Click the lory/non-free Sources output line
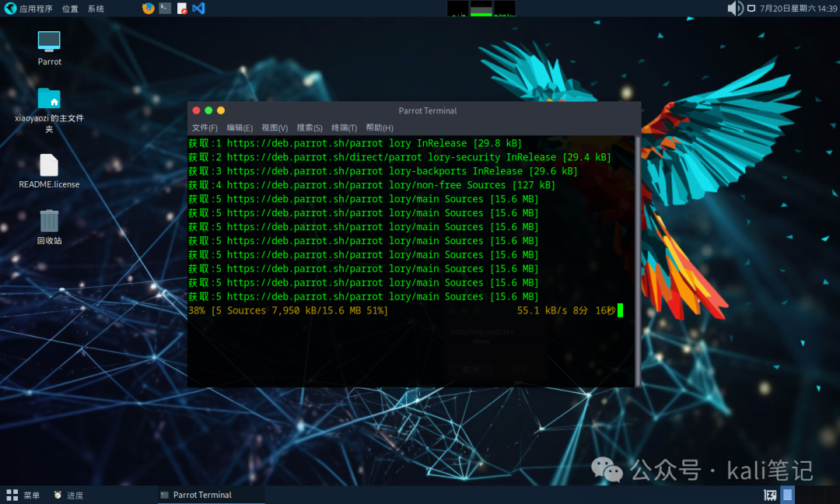Screen dimensions: 840x504 click(x=372, y=185)
